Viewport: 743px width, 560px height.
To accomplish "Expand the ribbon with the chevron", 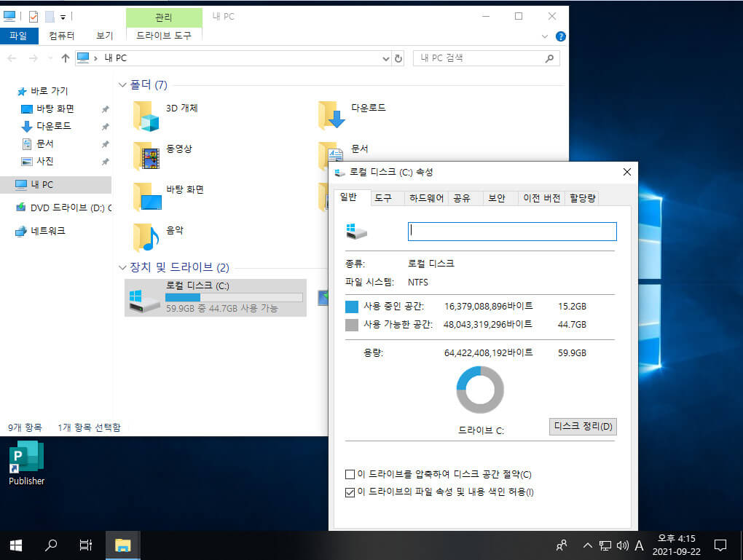I will [544, 36].
